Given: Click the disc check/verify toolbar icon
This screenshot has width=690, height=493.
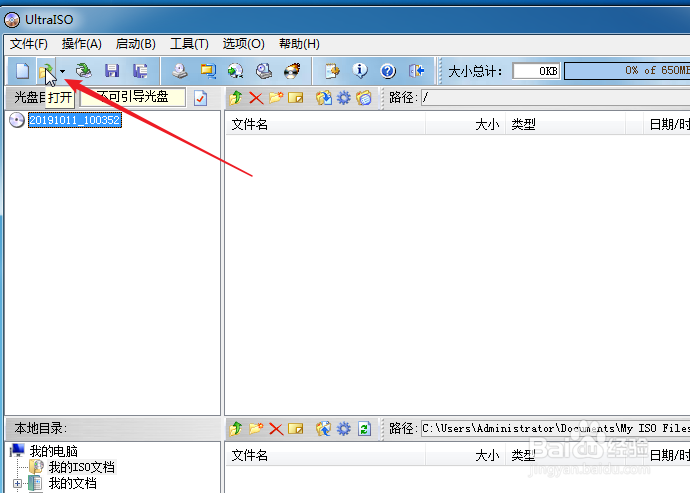Looking at the screenshot, I should 264,71.
